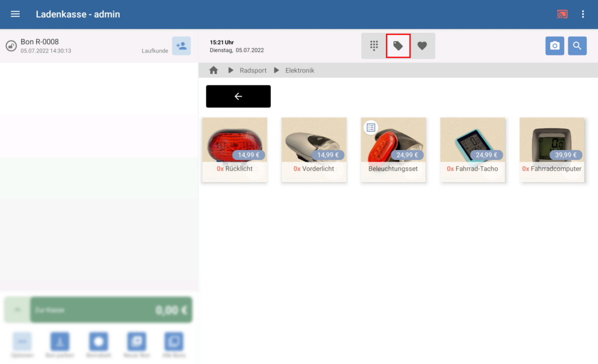Open the three-dot overflow menu
The height and width of the screenshot is (364, 598).
[x=583, y=14]
